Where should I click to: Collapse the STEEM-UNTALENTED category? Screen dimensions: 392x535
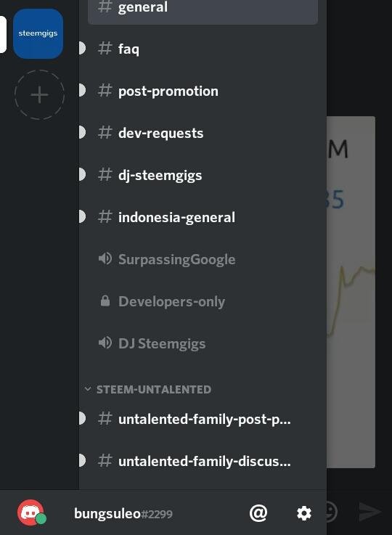click(x=148, y=389)
